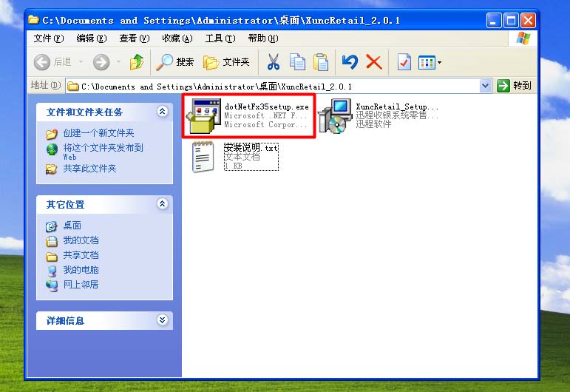Click the Cut (scissors) toolbar icon
This screenshot has height=392, width=570.
274,62
